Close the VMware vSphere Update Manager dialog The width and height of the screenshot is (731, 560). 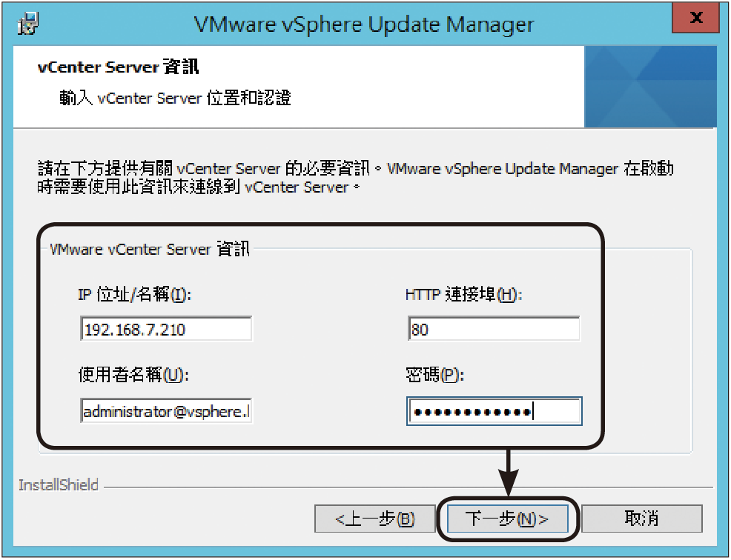695,17
